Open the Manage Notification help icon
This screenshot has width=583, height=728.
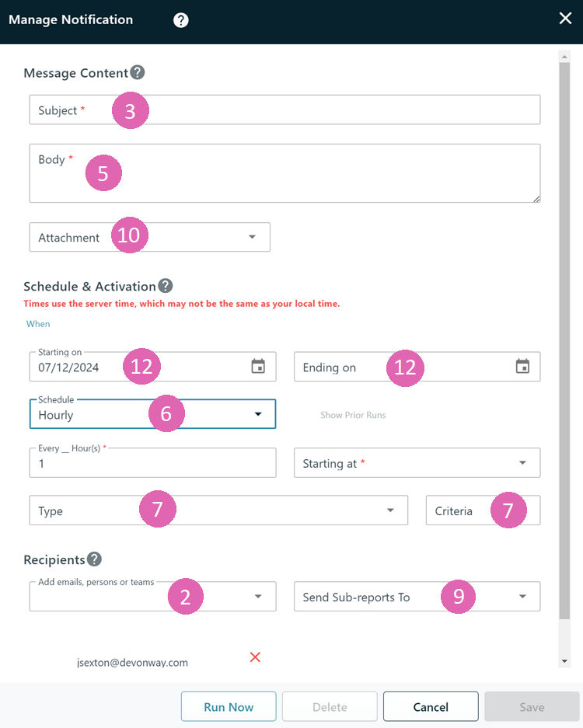tap(180, 20)
